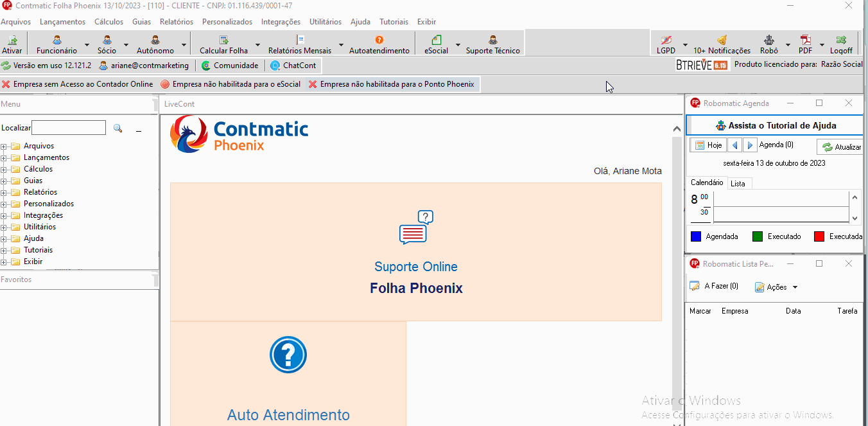Image resolution: width=868 pixels, height=426 pixels.
Task: Open 10+ Notificações bell icon
Action: click(722, 40)
